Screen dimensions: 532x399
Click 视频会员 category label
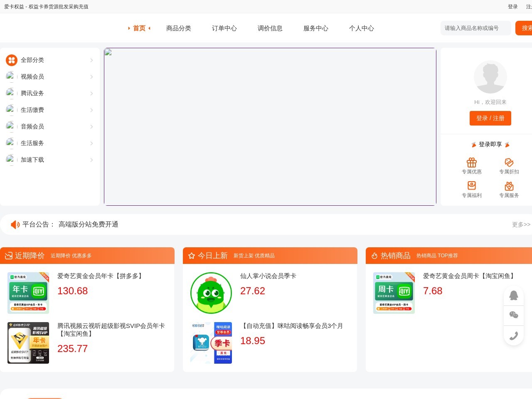[32, 77]
